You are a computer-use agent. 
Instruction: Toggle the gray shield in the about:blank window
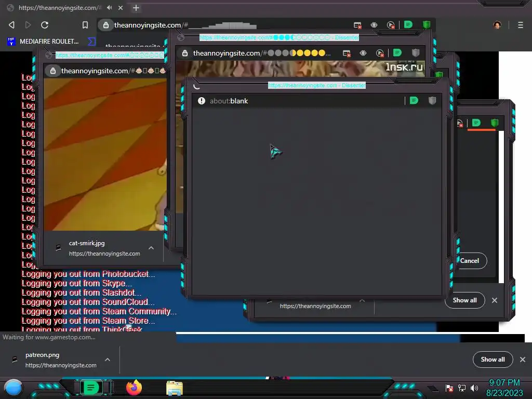432,100
